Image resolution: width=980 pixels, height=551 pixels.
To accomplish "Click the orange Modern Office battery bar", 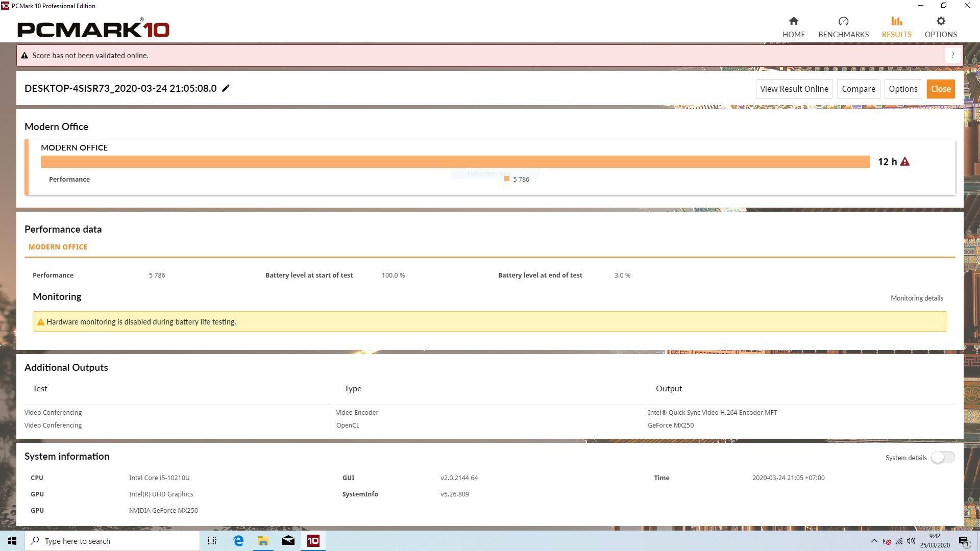I will click(454, 162).
